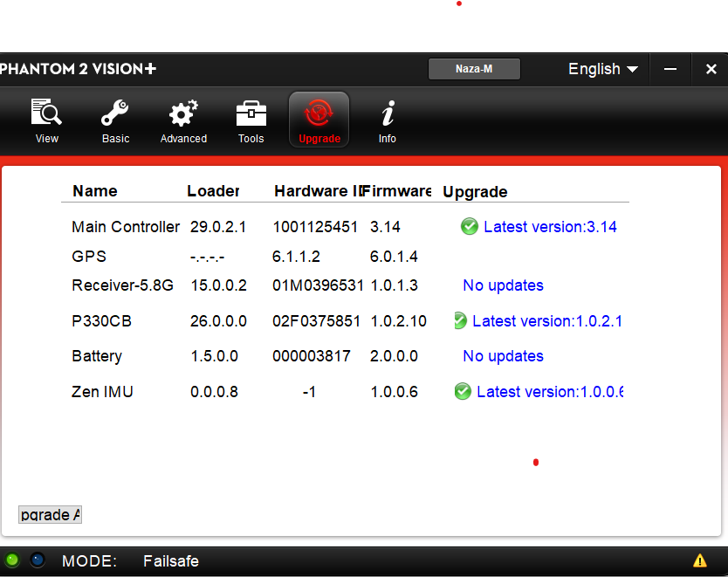Click GPS hardware value 6.1.1.2

(296, 257)
